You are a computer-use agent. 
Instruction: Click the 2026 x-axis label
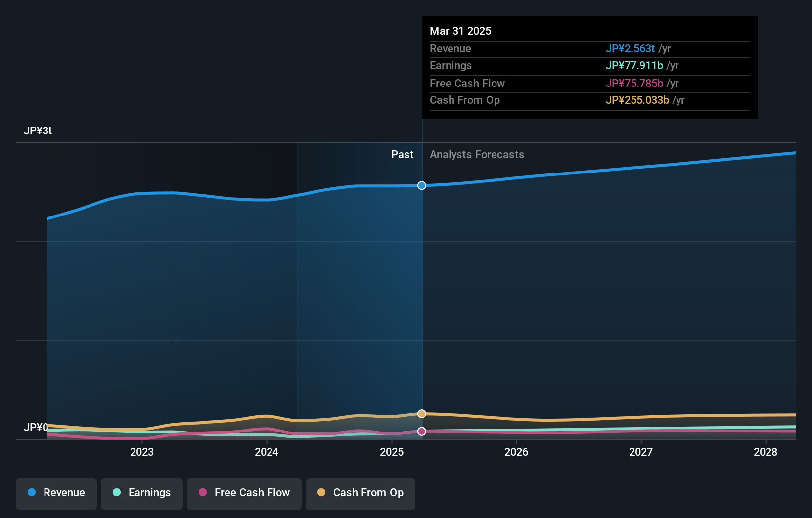click(x=516, y=452)
